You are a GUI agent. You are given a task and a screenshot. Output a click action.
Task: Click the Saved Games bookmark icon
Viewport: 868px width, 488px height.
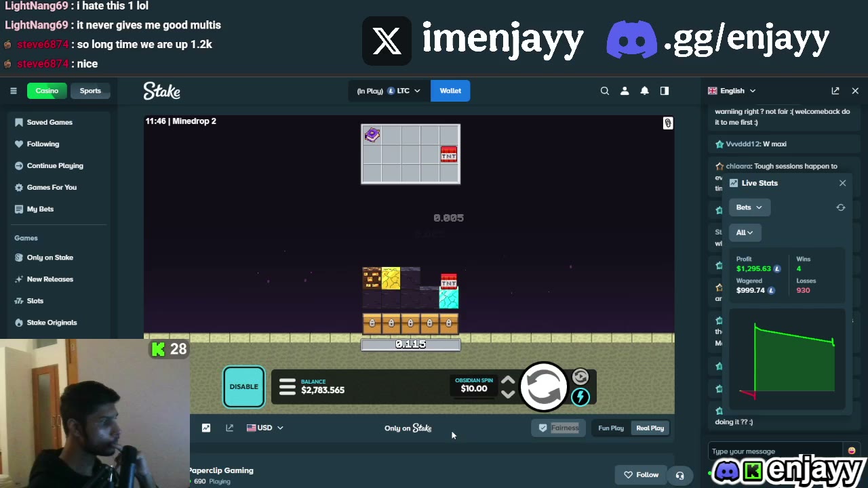pos(19,122)
